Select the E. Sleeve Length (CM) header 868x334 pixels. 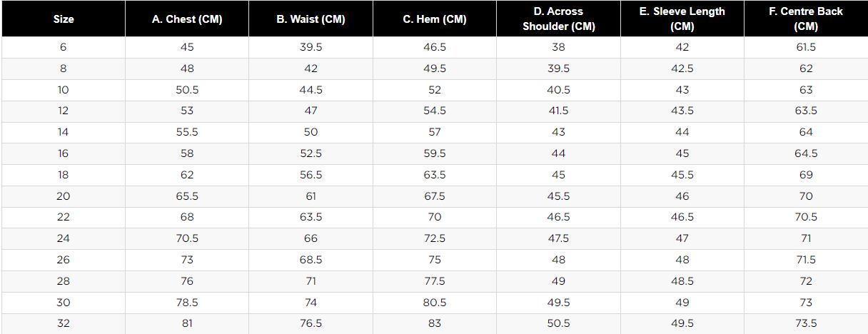tap(682, 19)
